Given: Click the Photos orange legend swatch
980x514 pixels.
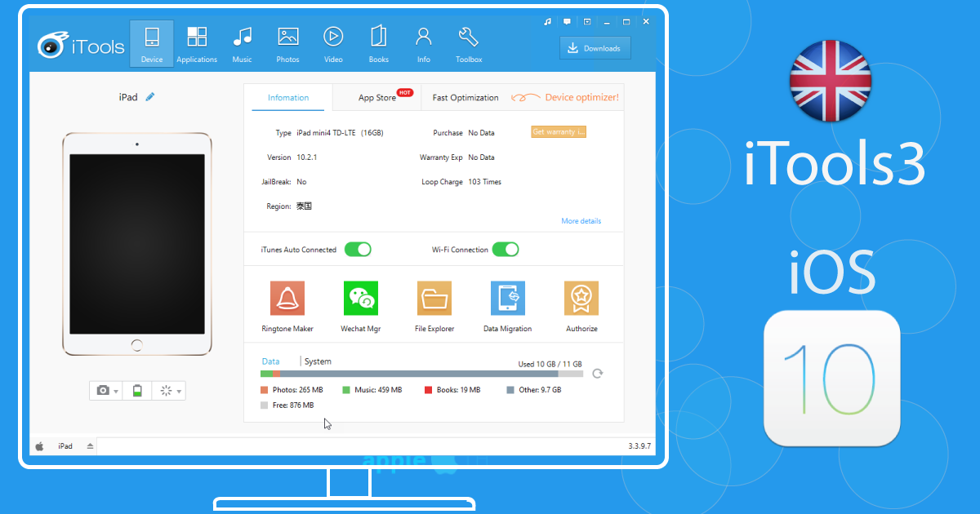Looking at the screenshot, I should (x=265, y=390).
